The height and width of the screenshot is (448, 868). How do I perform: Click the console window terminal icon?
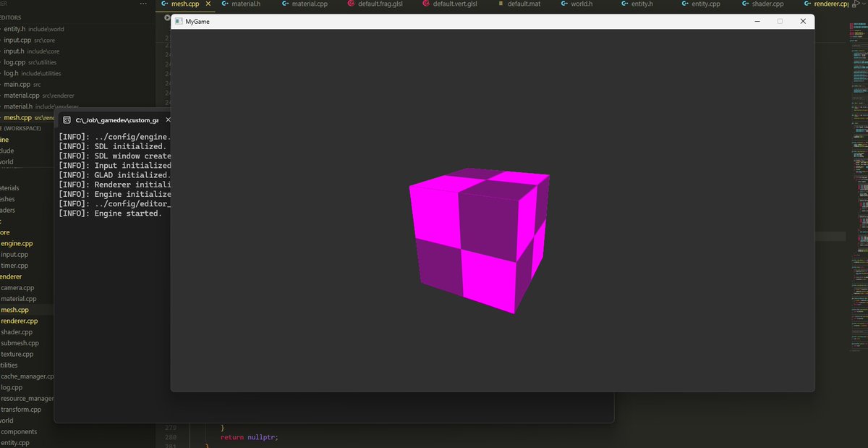click(x=67, y=120)
